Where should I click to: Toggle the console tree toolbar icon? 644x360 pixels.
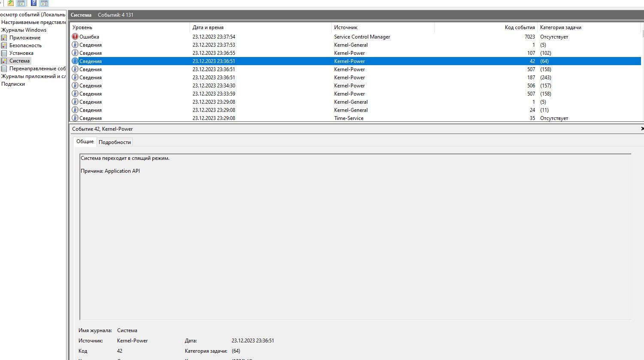[21, 3]
